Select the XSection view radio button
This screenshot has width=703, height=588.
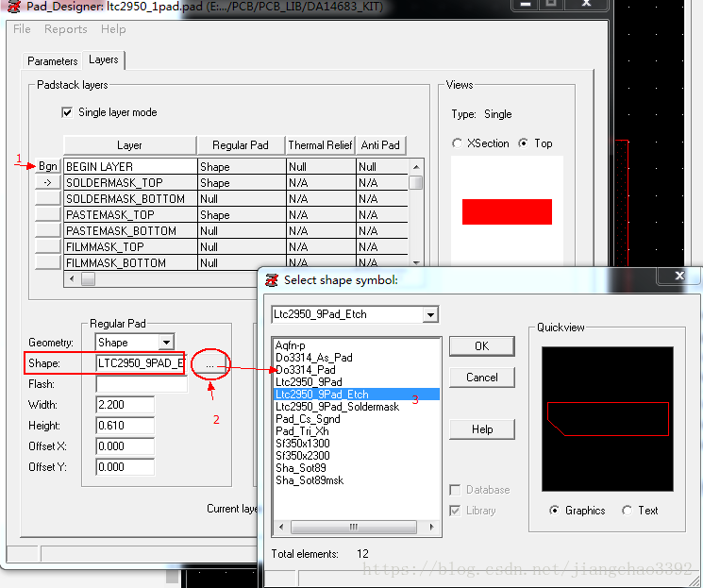[x=459, y=143]
